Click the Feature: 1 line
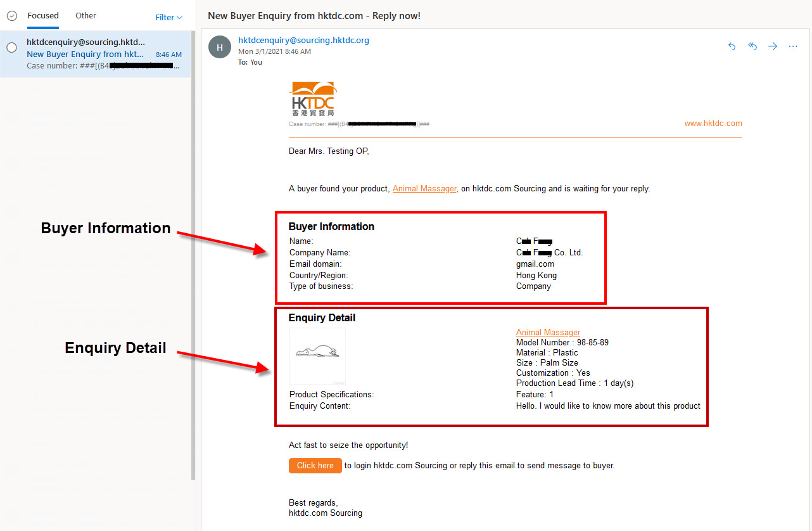This screenshot has width=812, height=531. 535,395
